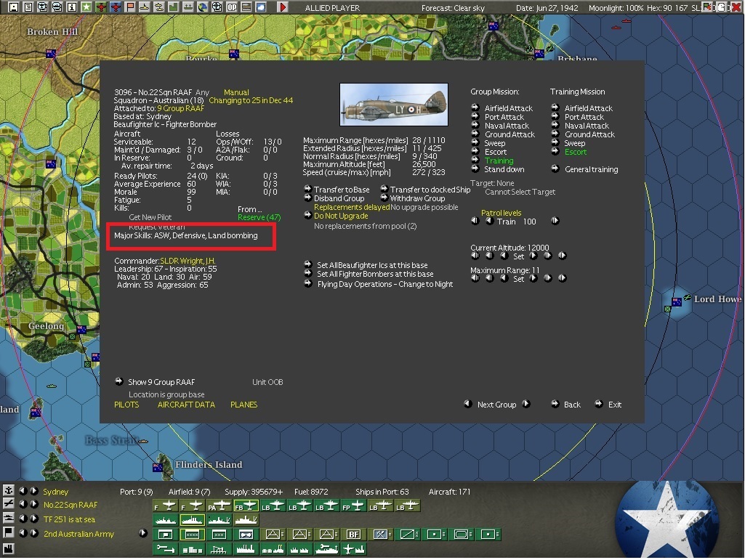Select the highlighted task force ship icon
745x560 pixels.
(192, 520)
